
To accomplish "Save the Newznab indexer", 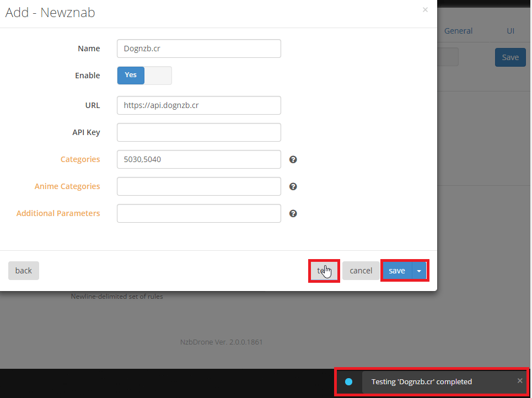I will coord(397,271).
